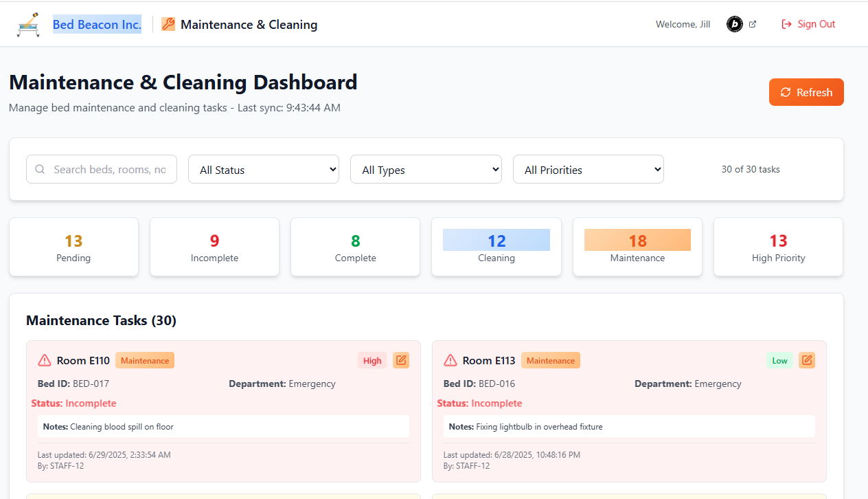Click Maintenance tag on Room E113
This screenshot has width=868, height=499.
click(551, 360)
